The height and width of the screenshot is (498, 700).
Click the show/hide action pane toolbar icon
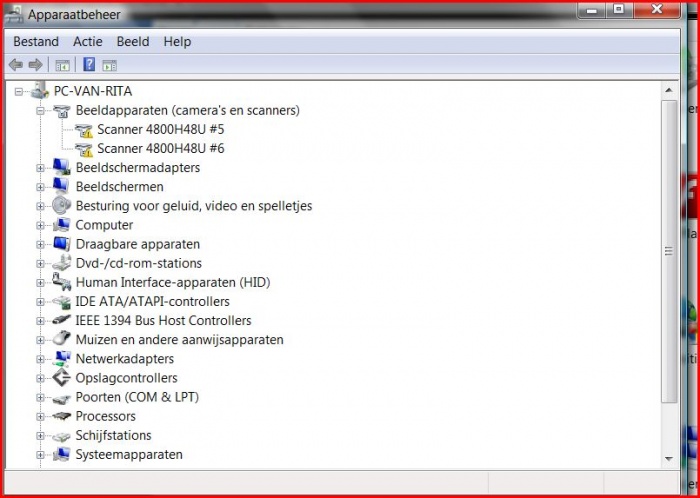[109, 66]
